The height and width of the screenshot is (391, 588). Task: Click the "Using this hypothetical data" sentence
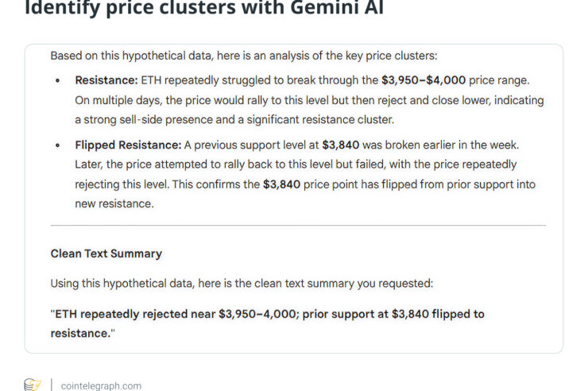[x=241, y=283]
